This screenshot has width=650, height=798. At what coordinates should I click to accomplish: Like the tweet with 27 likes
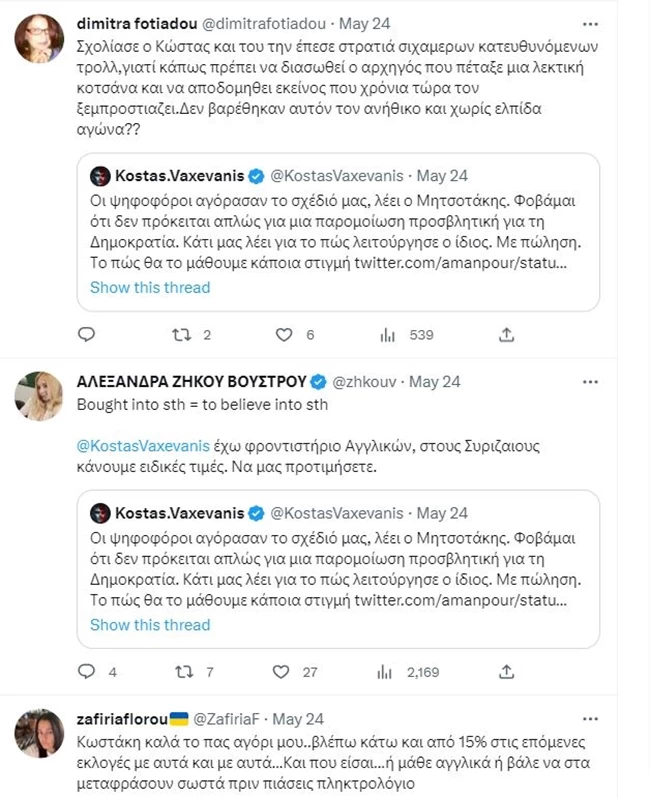pyautogui.click(x=284, y=672)
